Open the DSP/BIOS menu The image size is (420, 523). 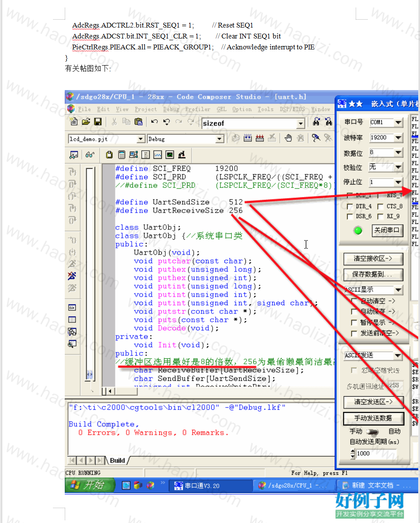pos(292,109)
